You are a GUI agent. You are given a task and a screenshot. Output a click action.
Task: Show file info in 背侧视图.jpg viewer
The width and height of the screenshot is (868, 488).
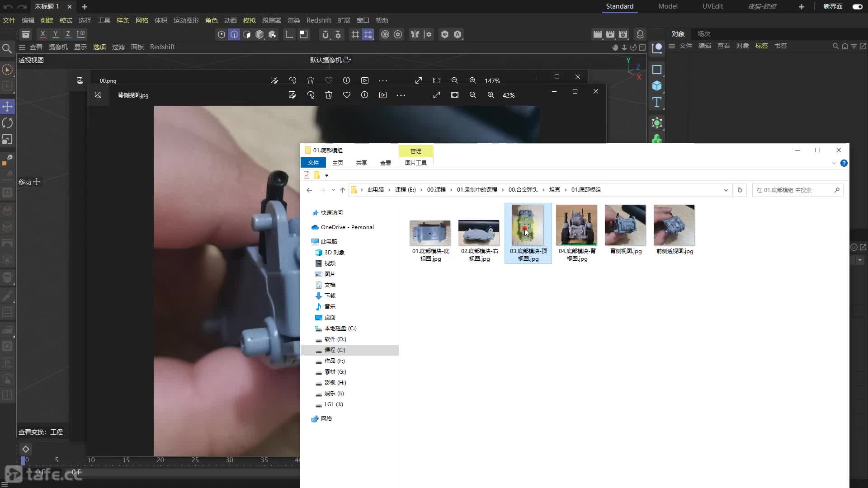(x=365, y=95)
